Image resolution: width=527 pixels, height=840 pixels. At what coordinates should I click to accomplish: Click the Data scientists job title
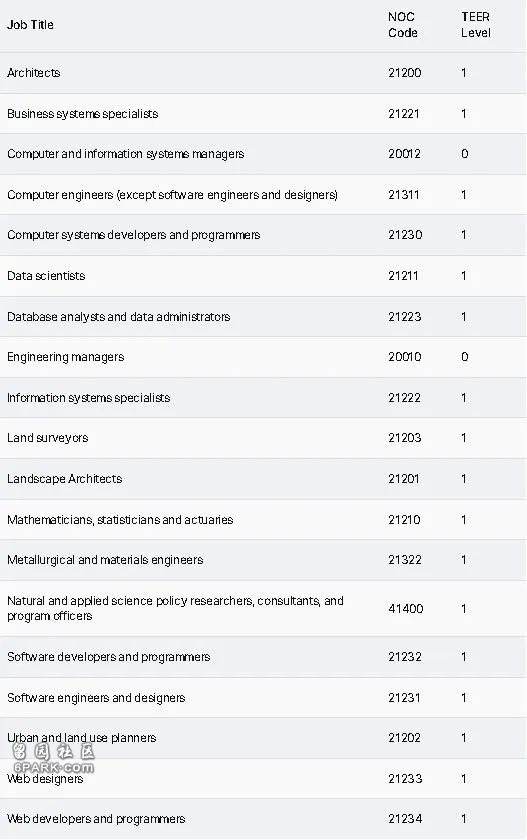(46, 276)
